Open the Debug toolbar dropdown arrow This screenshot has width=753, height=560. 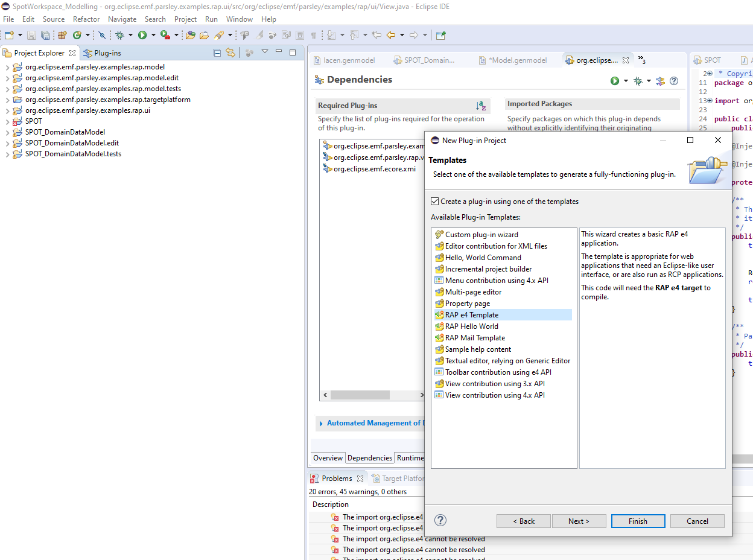tap(131, 35)
